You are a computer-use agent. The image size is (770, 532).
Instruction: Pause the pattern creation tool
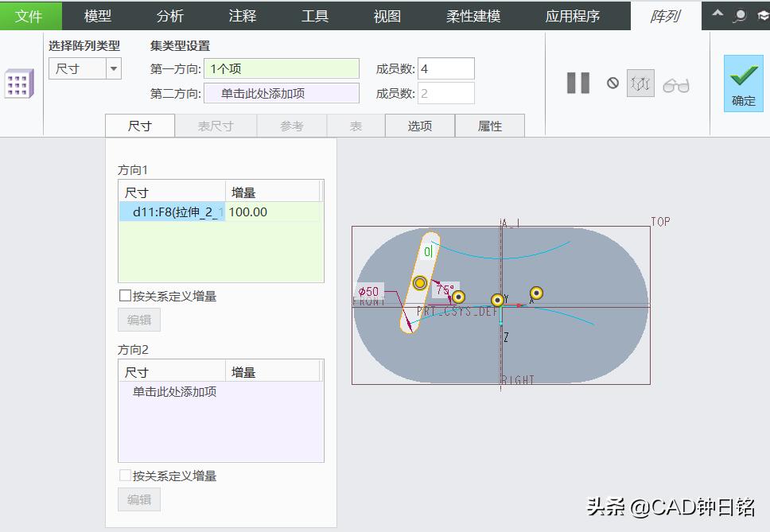[x=577, y=83]
